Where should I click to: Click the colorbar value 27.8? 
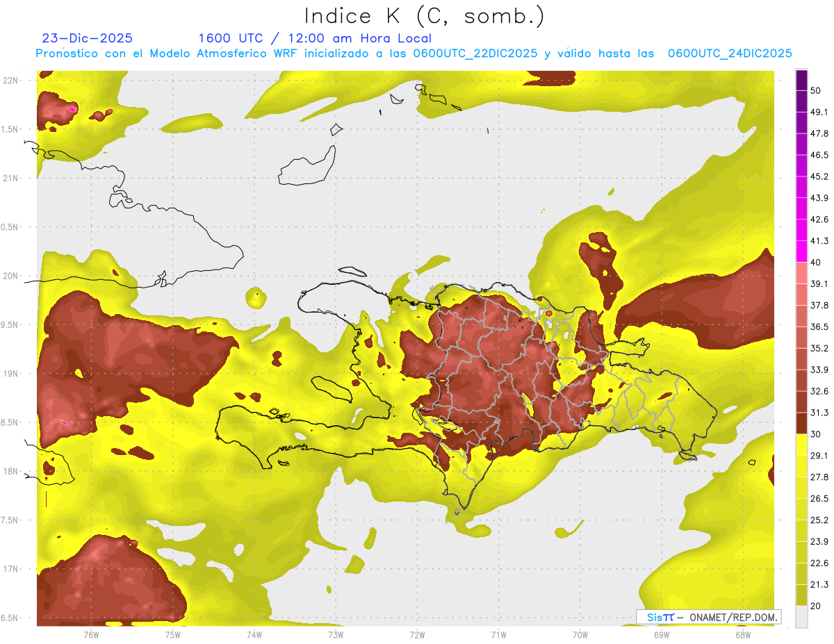click(819, 477)
